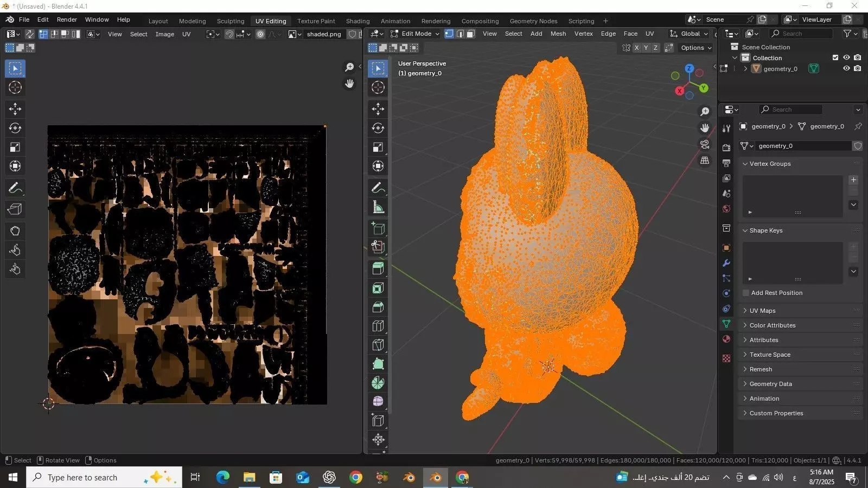Open Microsoft Edge from the taskbar

point(222,477)
